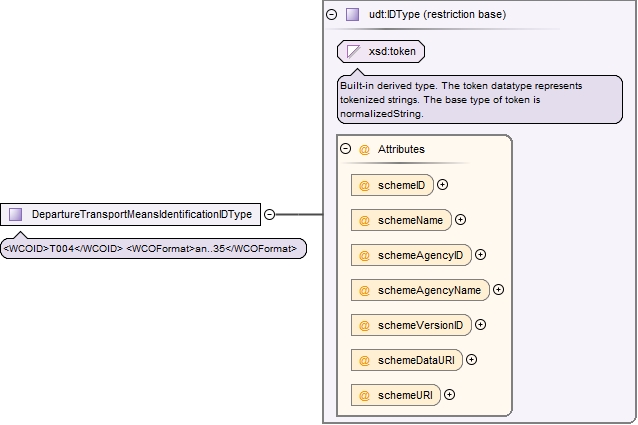This screenshot has width=638, height=425.
Task: Click the purple square icon of DepartureTransportMeansIdentificationIDType
Action: point(15,214)
